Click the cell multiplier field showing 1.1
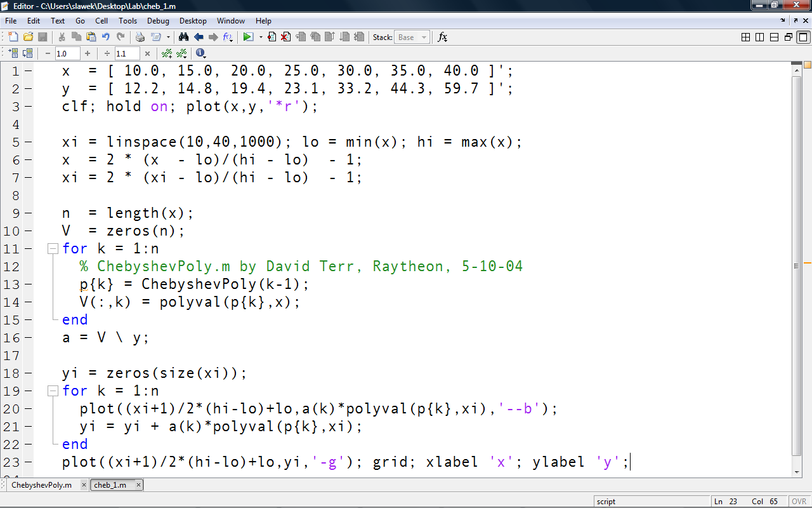This screenshot has width=812, height=508. point(127,54)
